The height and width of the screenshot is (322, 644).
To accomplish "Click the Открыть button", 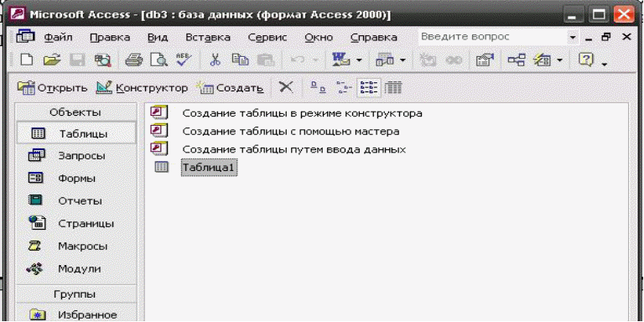I will [52, 87].
